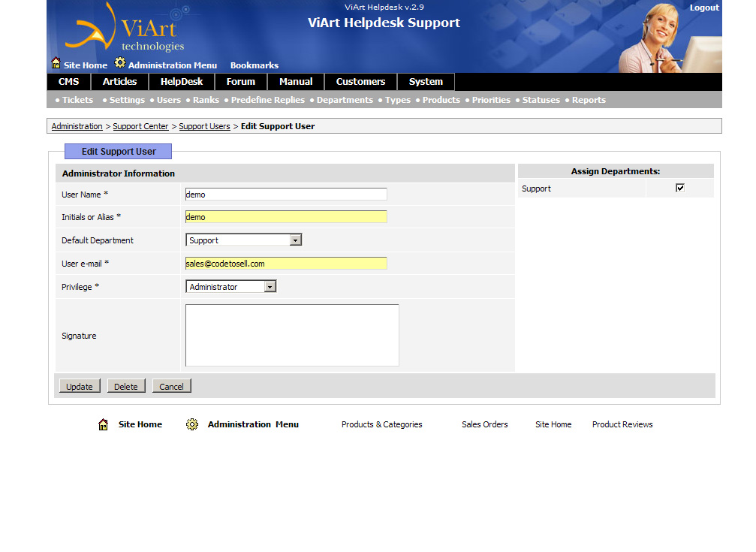
Task: Click the Cancel button
Action: click(172, 386)
